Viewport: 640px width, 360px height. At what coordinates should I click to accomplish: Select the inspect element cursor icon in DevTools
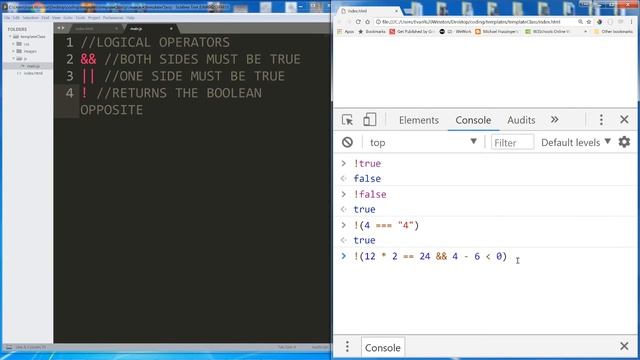click(347, 120)
